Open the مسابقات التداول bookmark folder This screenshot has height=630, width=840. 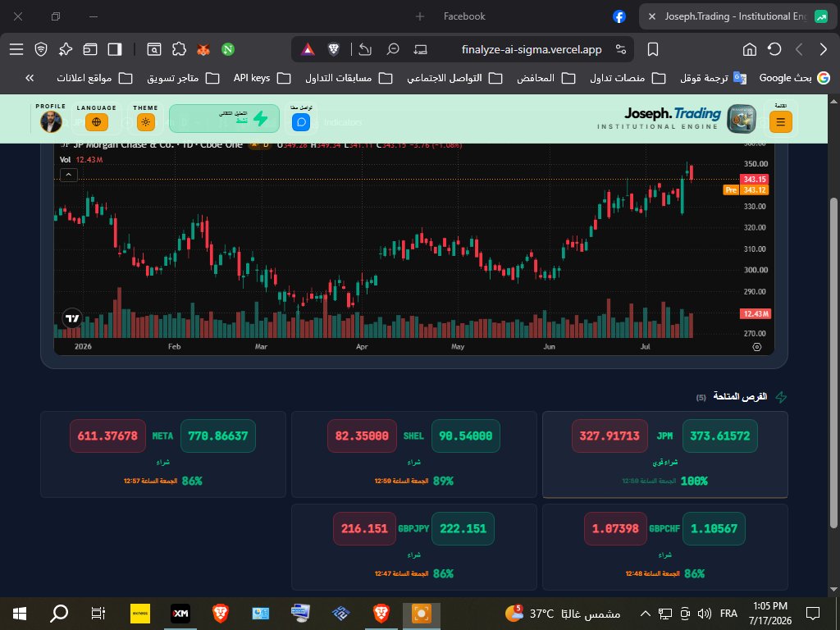349,78
